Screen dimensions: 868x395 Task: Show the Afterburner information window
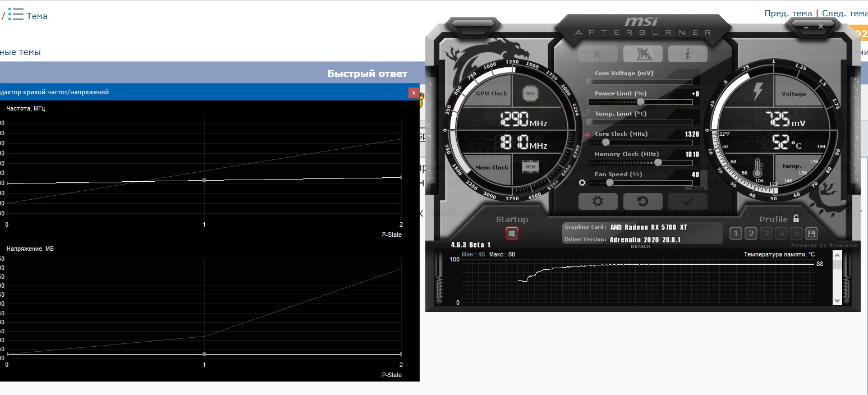687,54
